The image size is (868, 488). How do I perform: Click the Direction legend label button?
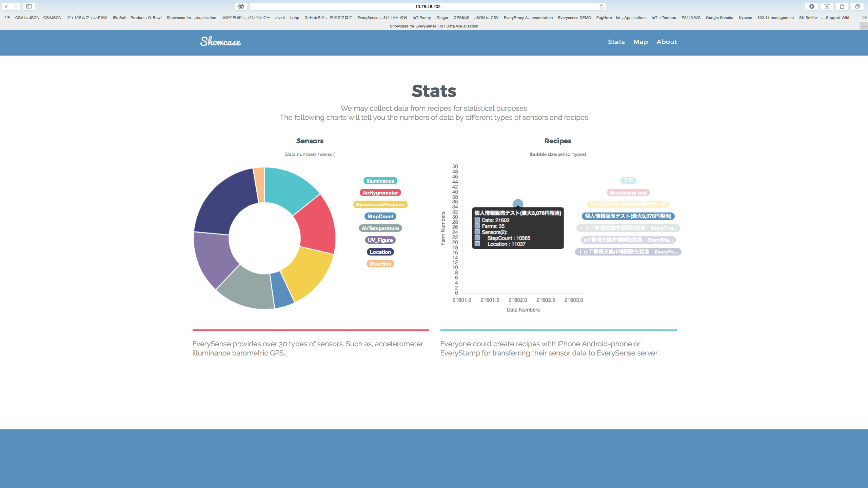tap(380, 264)
